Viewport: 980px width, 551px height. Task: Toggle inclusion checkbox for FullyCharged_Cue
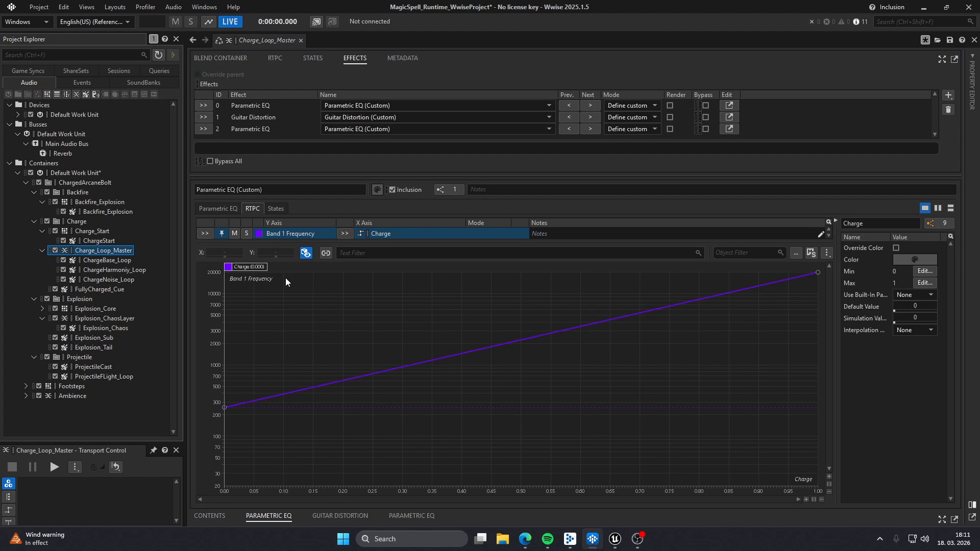coord(55,289)
